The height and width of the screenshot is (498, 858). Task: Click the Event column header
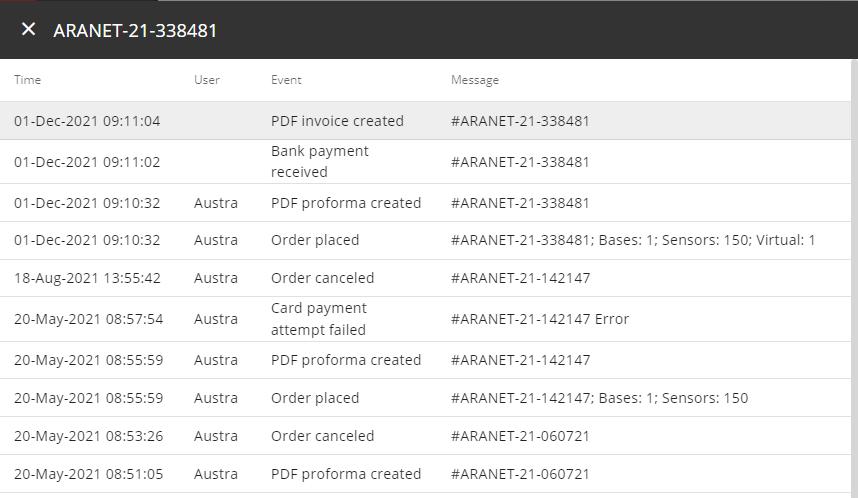286,80
